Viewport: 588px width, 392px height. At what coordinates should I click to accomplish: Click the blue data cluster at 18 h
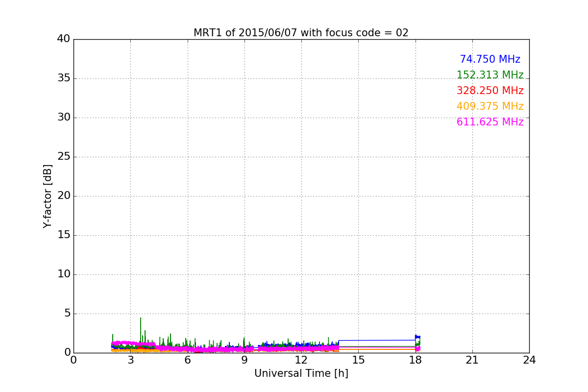[417, 338]
